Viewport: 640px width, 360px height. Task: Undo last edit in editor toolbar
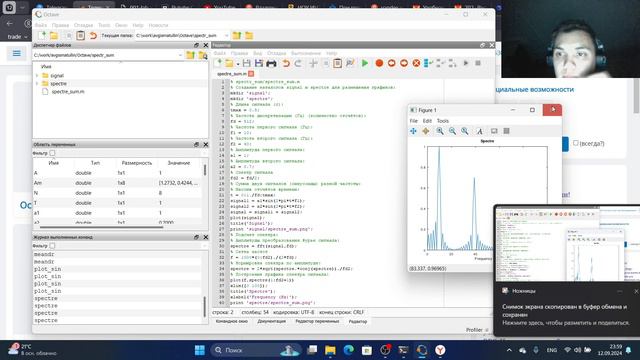[286, 63]
